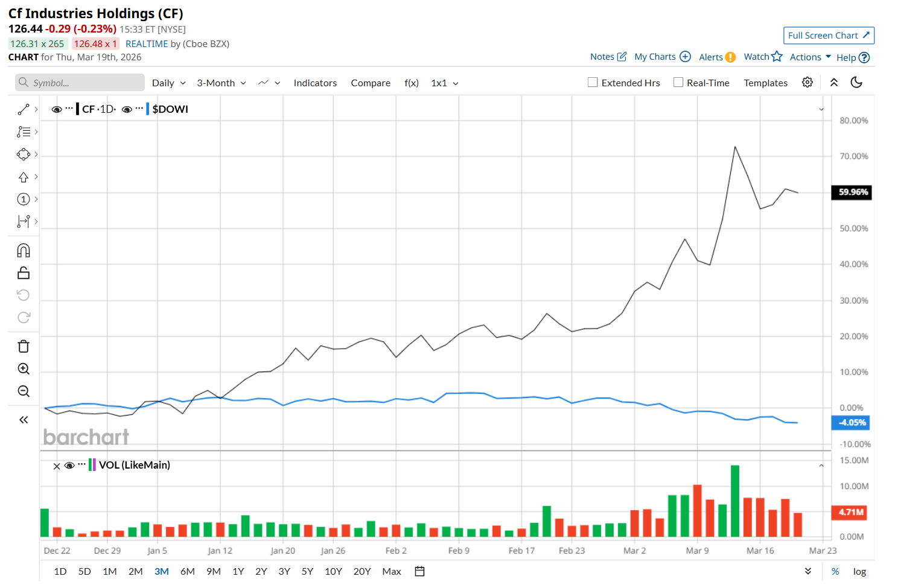This screenshot has width=898, height=588.
Task: Open the 1x1 grid layout dropdown
Action: tap(445, 83)
